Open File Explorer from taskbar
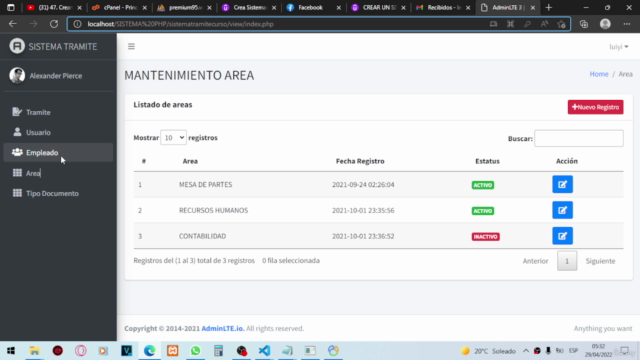Screen dimensions: 640x360 click(x=34, y=351)
